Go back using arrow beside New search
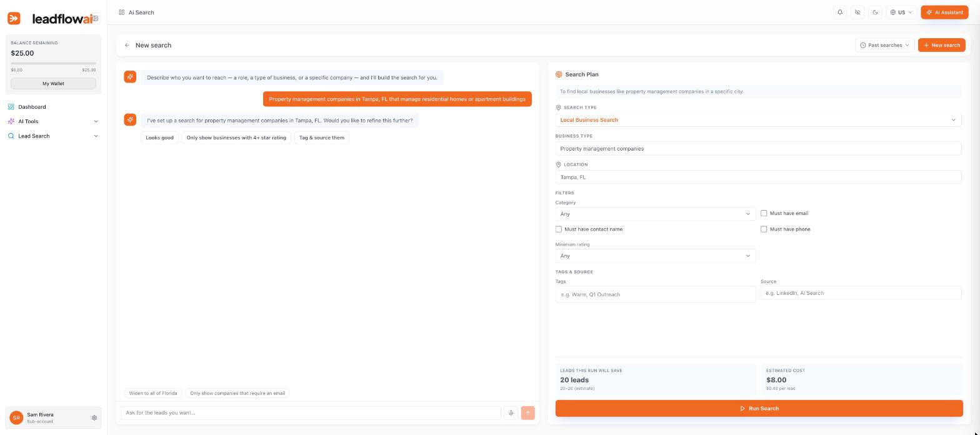The image size is (980, 435). tap(127, 45)
